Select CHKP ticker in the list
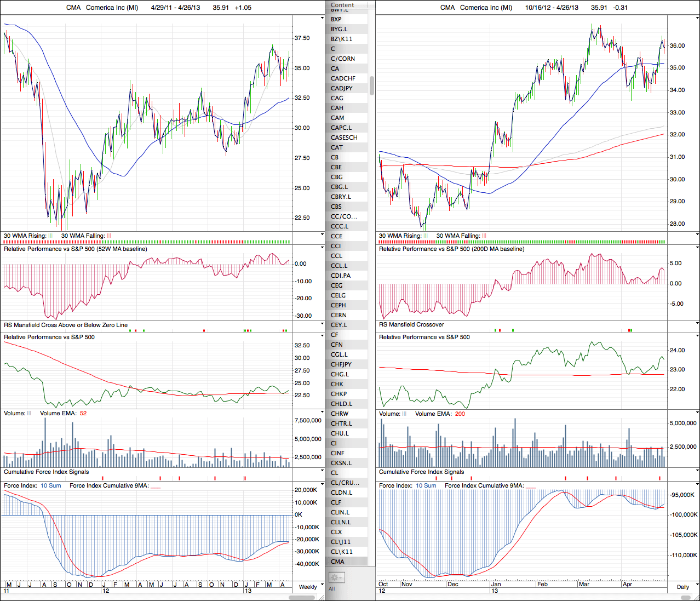The image size is (700, 601). 339,394
